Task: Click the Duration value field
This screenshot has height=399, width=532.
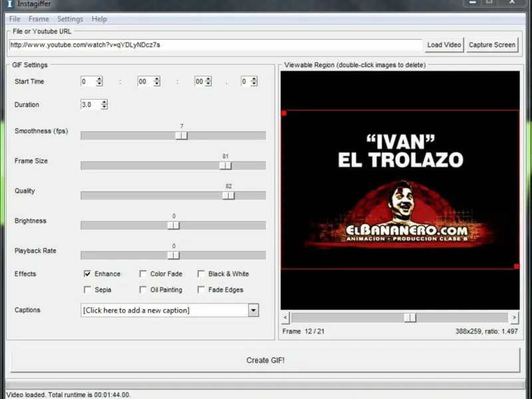Action: [90, 104]
